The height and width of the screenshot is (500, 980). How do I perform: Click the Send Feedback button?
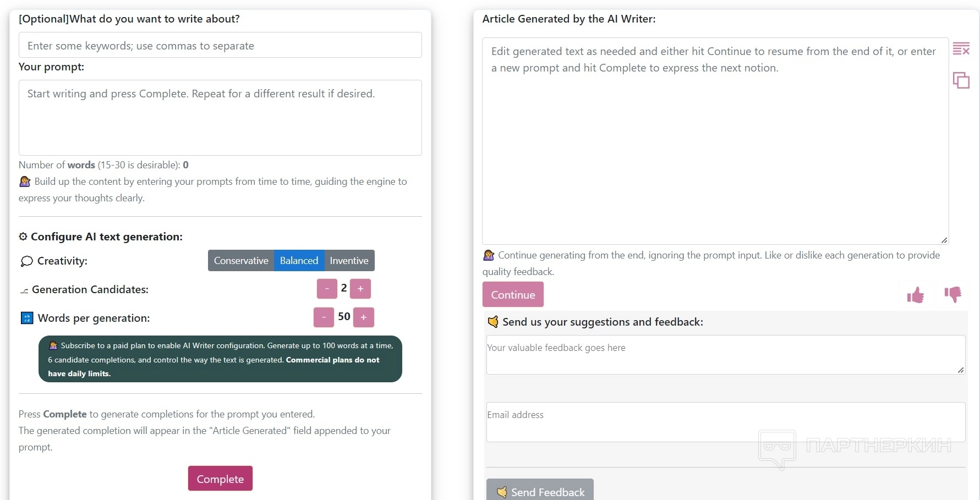pos(540,491)
